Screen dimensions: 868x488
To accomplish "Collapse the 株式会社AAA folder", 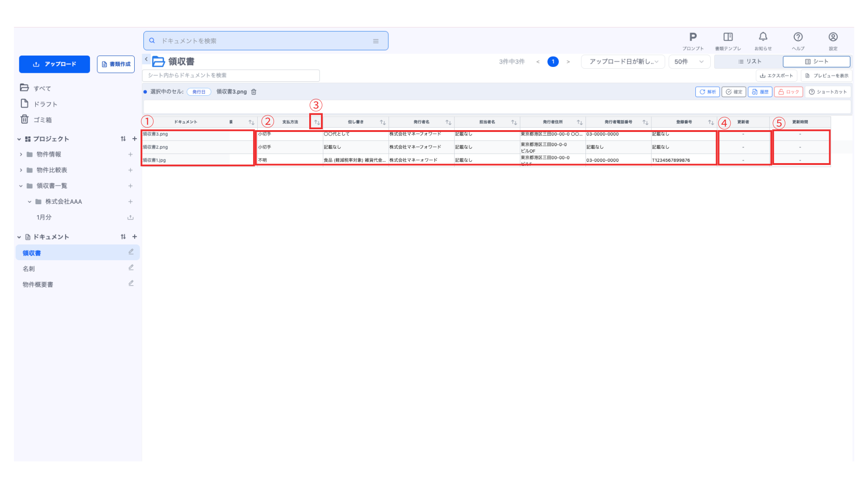I will [29, 202].
